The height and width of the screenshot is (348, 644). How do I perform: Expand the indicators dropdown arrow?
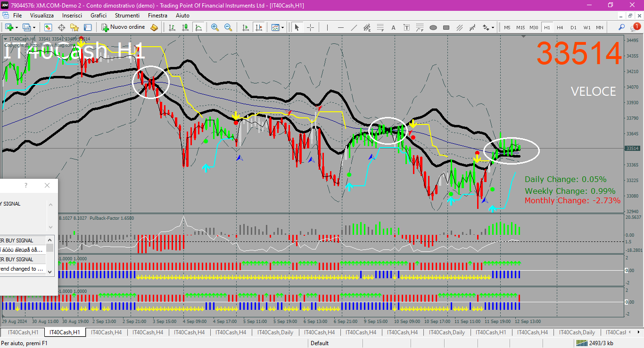282,27
